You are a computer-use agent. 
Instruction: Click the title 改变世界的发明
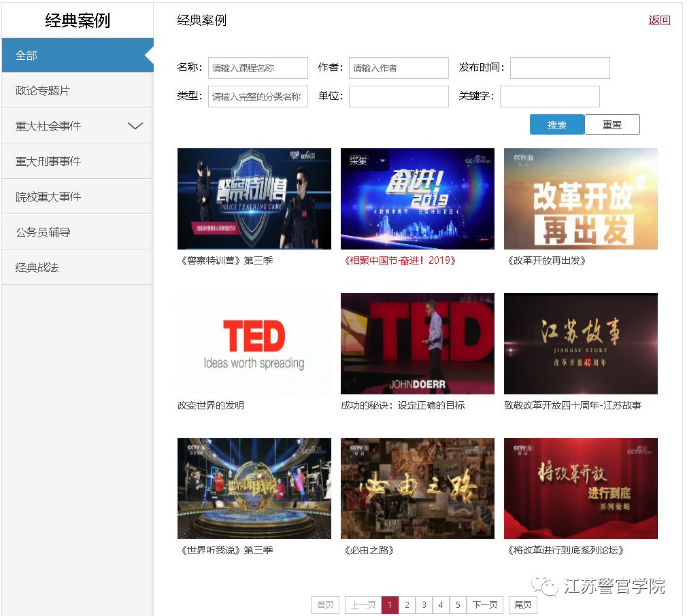click(x=211, y=405)
